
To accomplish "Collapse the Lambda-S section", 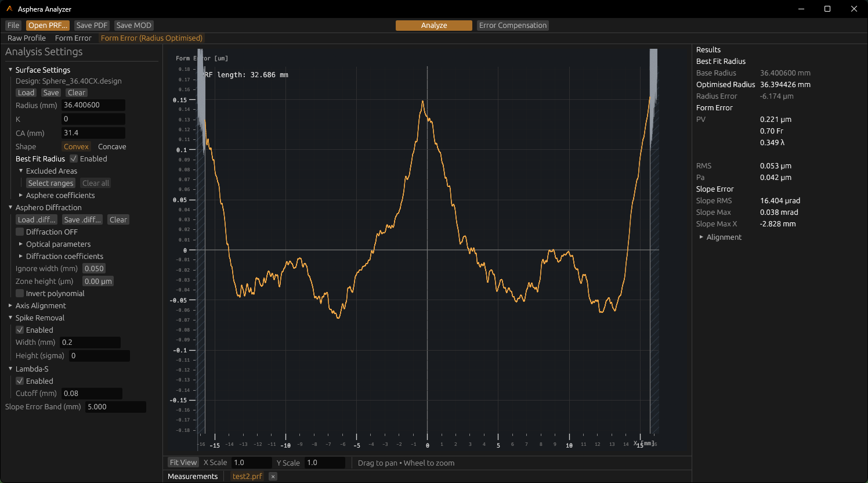I will (10, 369).
